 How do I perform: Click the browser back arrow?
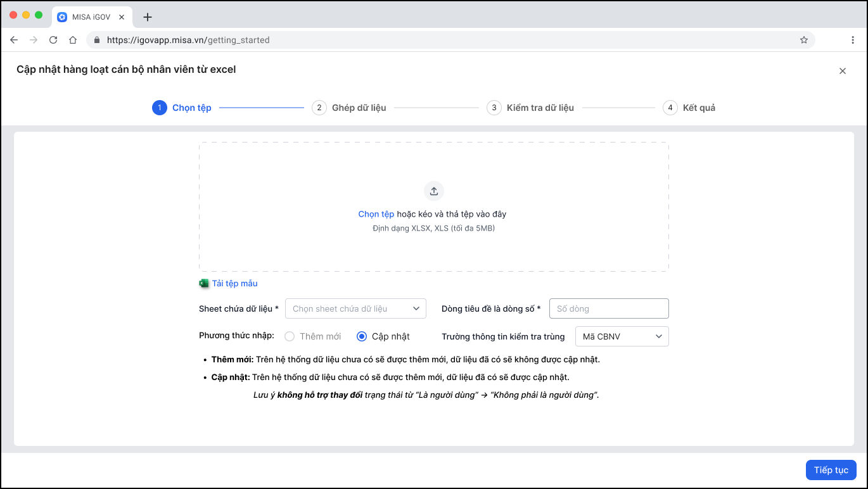click(14, 40)
